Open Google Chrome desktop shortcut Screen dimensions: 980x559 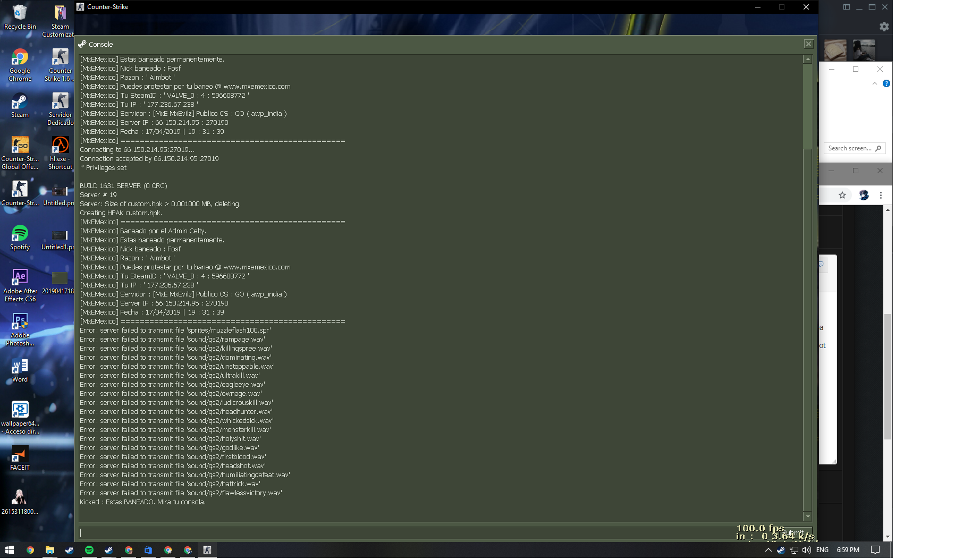pyautogui.click(x=20, y=65)
